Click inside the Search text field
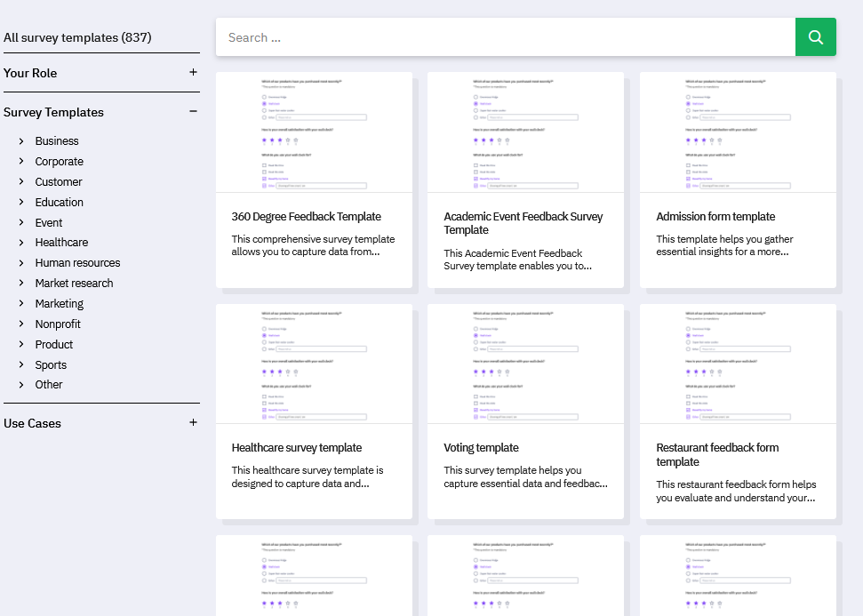 (505, 37)
